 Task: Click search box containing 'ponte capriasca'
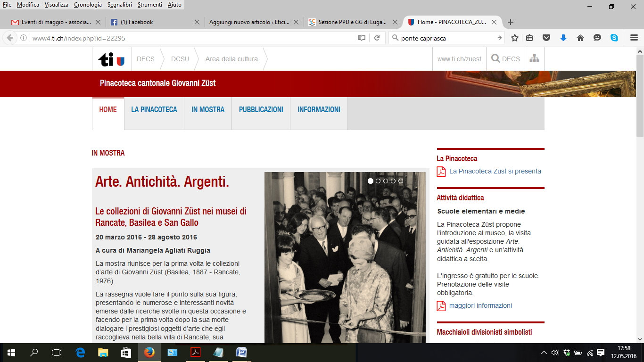447,38
